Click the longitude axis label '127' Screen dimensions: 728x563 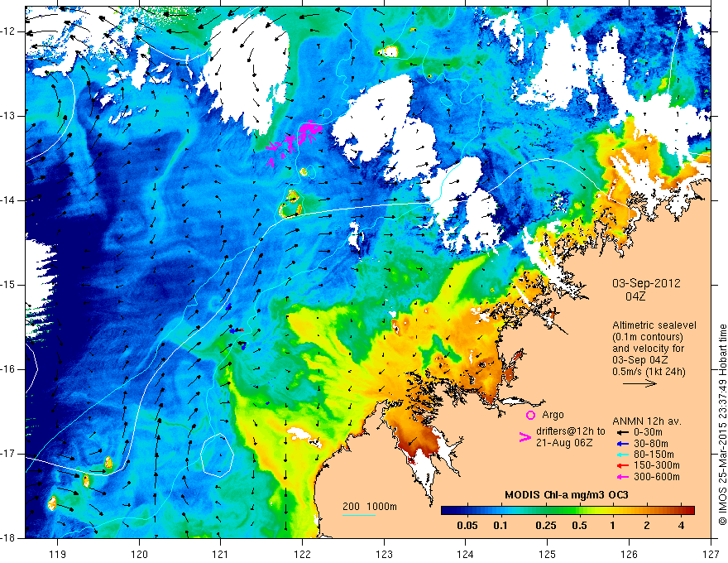coord(711,554)
